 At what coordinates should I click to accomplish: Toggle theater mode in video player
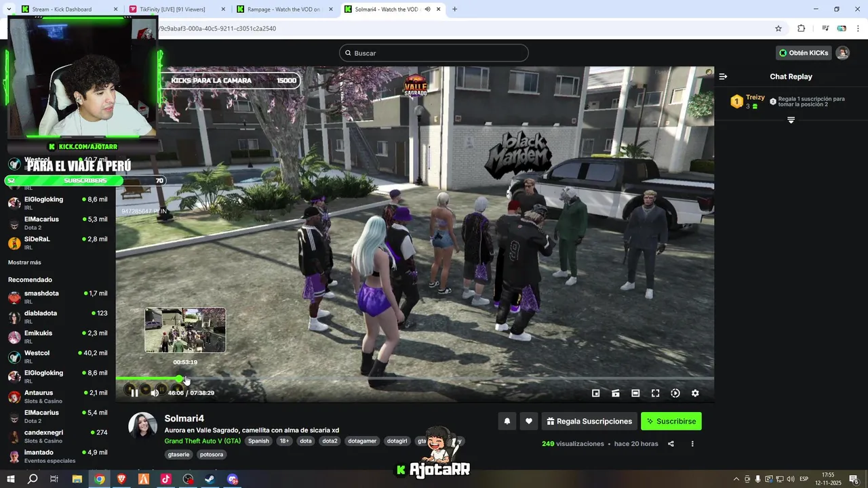coord(635,393)
